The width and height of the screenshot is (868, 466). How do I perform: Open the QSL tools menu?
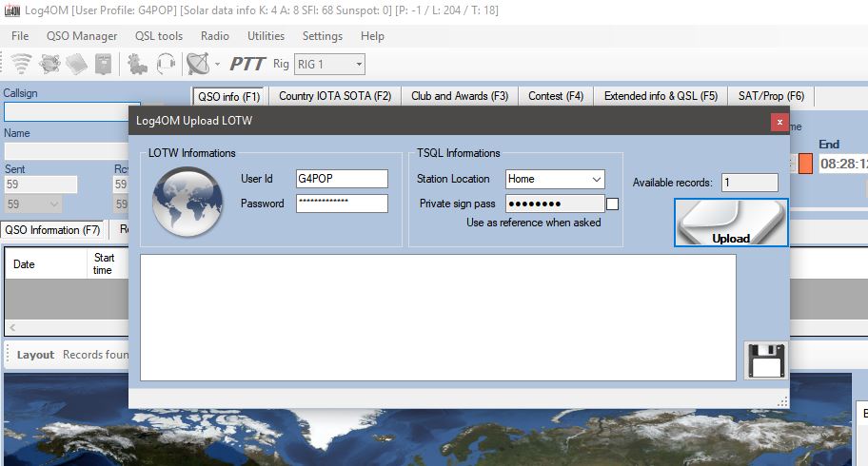point(159,36)
